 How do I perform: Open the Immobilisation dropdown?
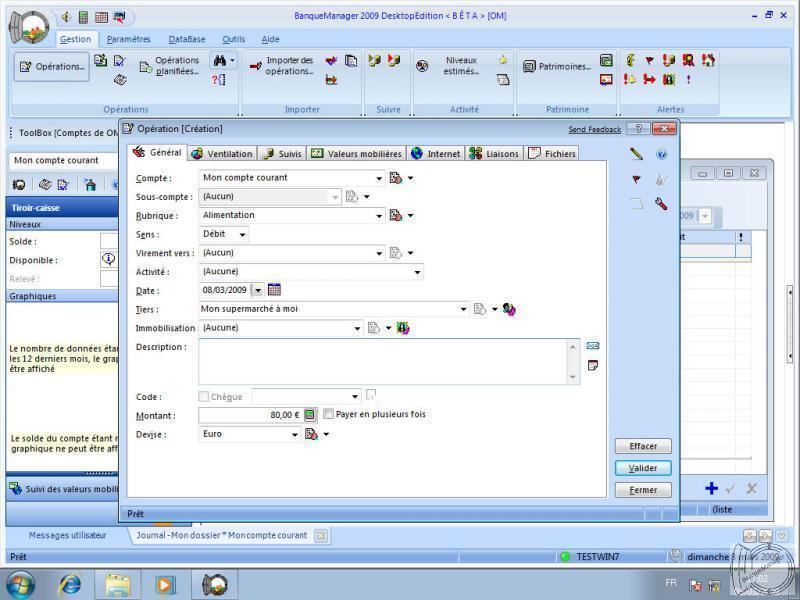tap(357, 328)
